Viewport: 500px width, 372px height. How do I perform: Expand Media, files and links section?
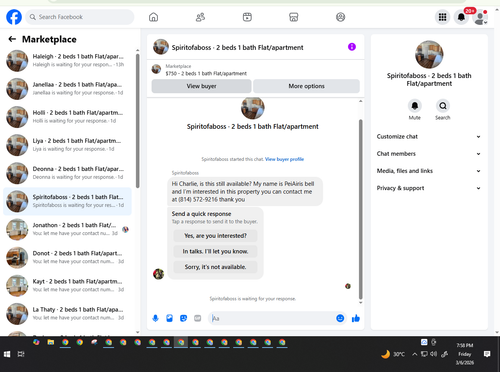coord(429,171)
